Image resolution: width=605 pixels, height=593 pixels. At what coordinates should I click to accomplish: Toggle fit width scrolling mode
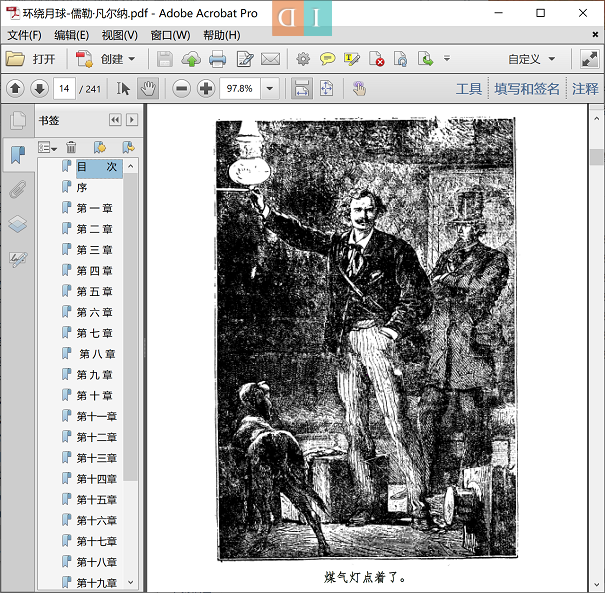(302, 89)
